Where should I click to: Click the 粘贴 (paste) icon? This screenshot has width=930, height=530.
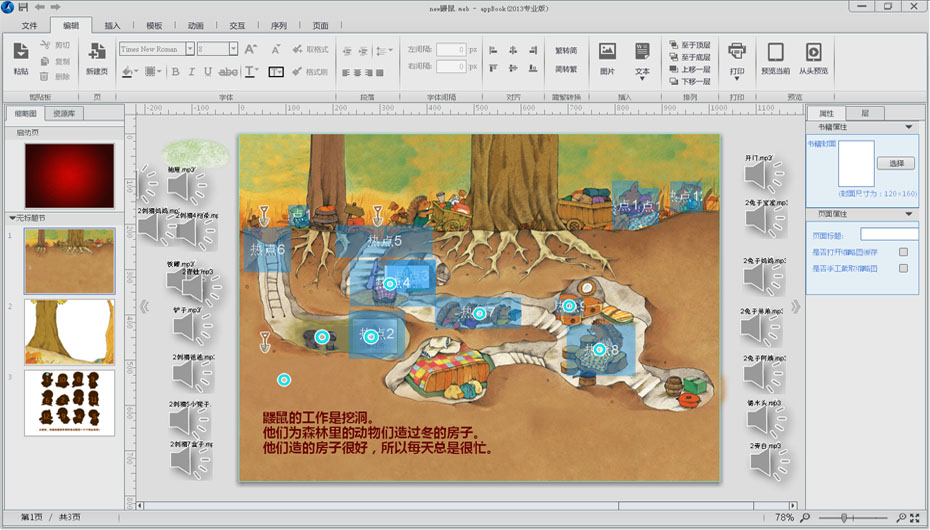21,52
